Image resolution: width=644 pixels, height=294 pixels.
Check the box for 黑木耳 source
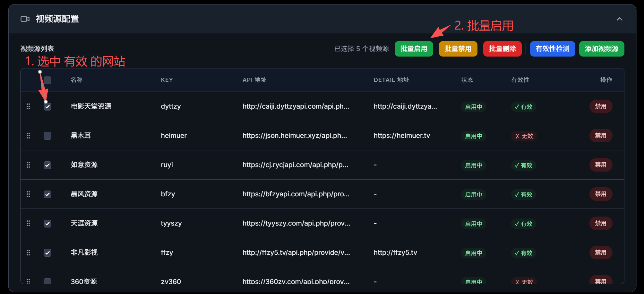pos(47,136)
